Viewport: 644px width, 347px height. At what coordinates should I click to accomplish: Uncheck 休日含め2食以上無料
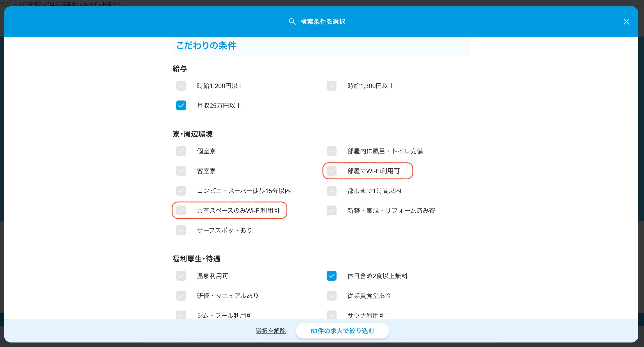pyautogui.click(x=331, y=276)
